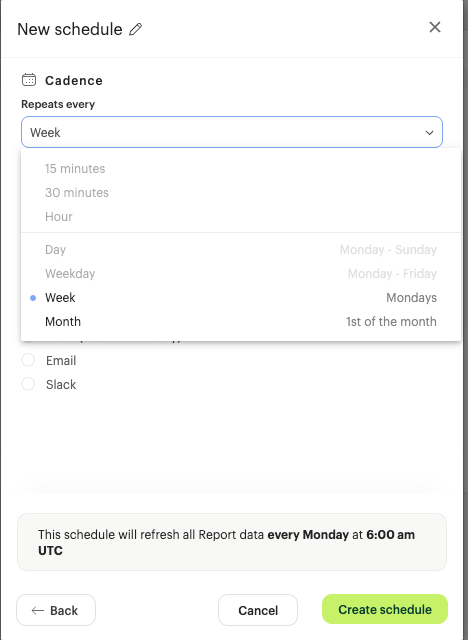Click Create schedule
The image size is (468, 640).
(385, 609)
